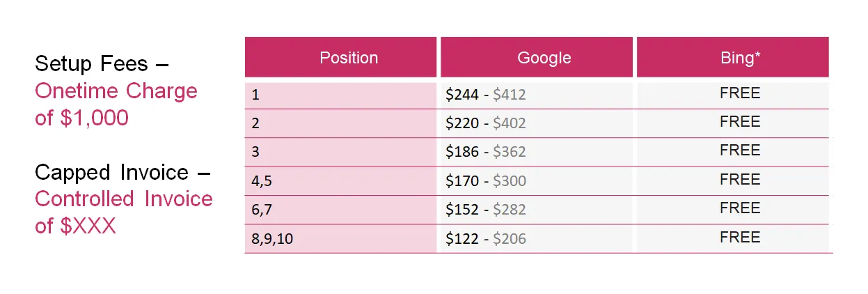Click the $122 - $206 Google price
This screenshot has width=868, height=294.
pyautogui.click(x=486, y=239)
